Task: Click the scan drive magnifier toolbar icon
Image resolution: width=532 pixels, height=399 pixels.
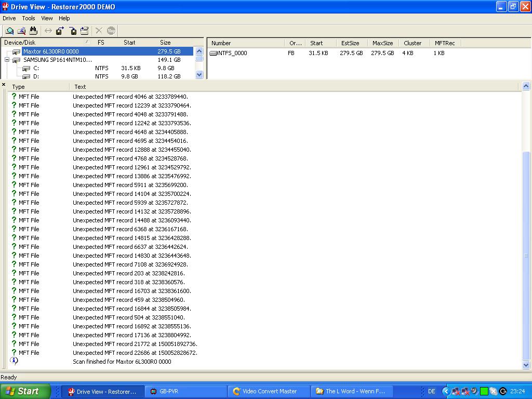Action: (x=9, y=31)
